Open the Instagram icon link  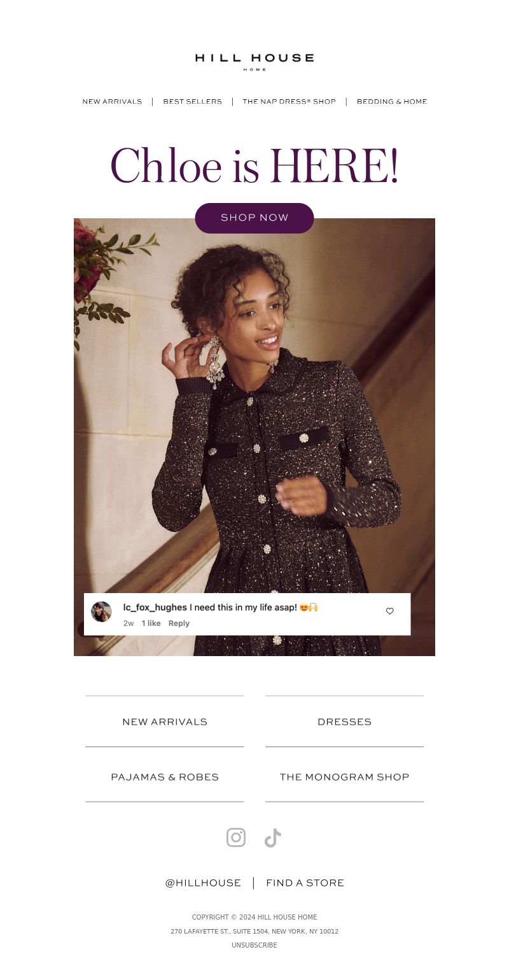[x=236, y=837]
